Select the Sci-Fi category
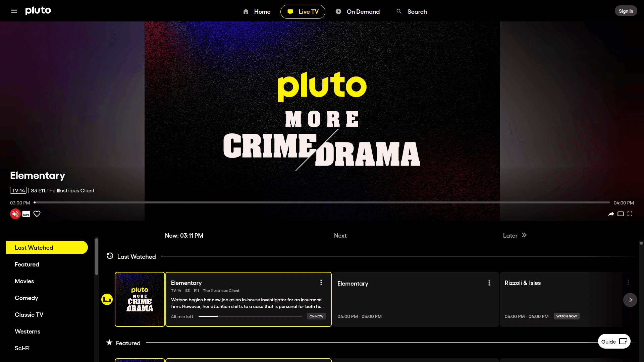 pyautogui.click(x=22, y=348)
